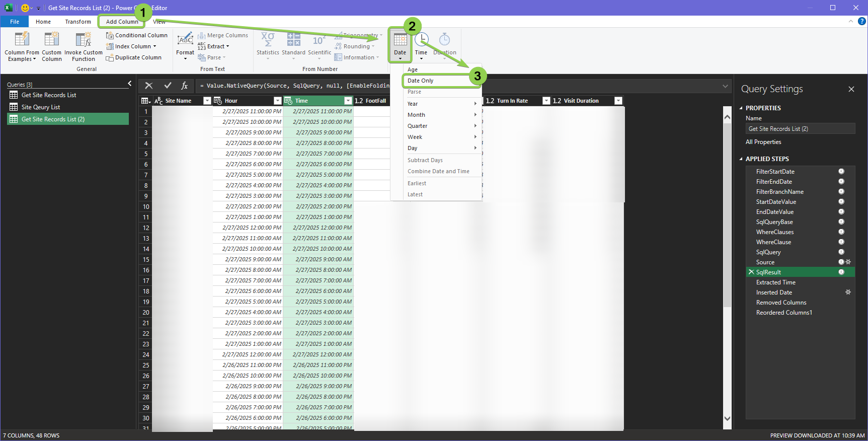Open Extract dropdown

coord(214,46)
